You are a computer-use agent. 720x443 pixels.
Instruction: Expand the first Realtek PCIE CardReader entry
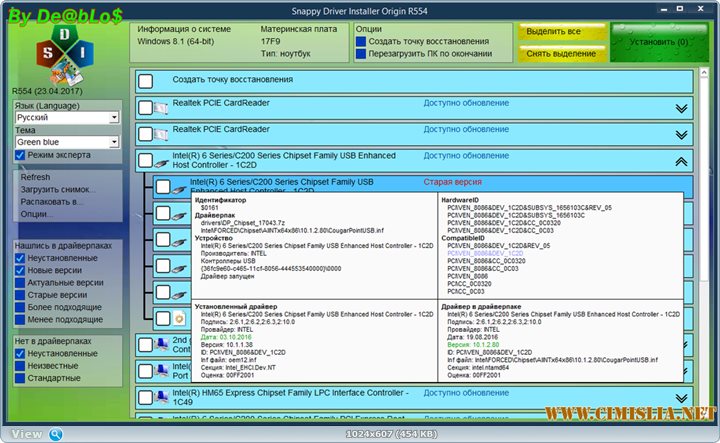(682, 108)
